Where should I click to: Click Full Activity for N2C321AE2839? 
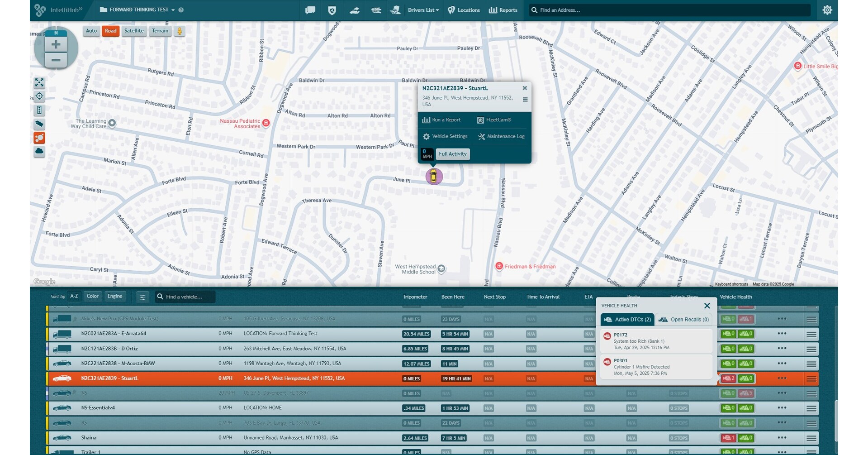coord(452,154)
